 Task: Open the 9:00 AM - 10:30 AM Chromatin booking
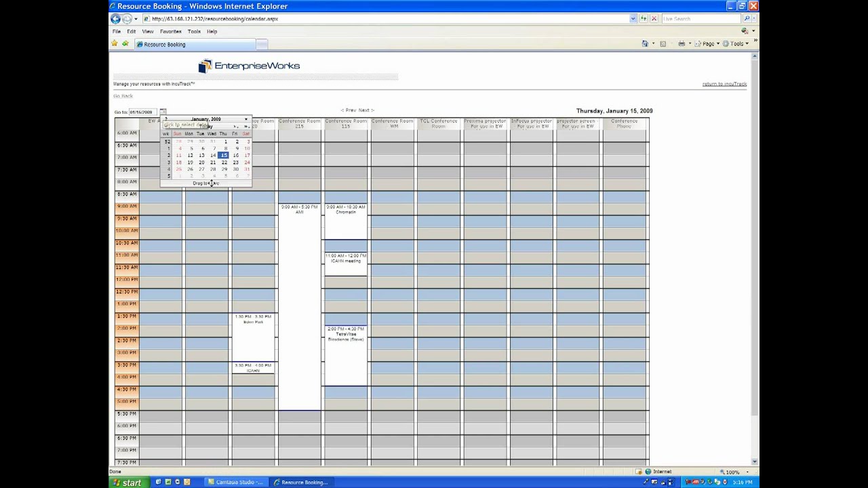click(x=346, y=221)
